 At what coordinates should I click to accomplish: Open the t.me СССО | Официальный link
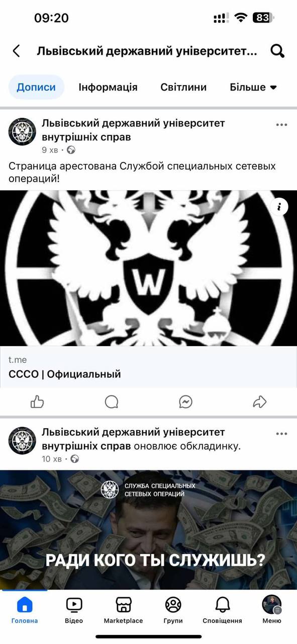[149, 367]
